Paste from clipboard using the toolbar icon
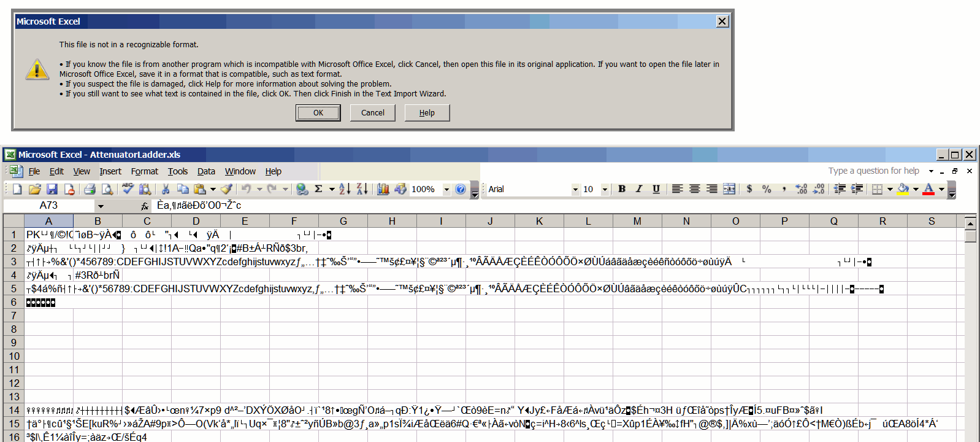This screenshot has width=980, height=442. point(199,189)
